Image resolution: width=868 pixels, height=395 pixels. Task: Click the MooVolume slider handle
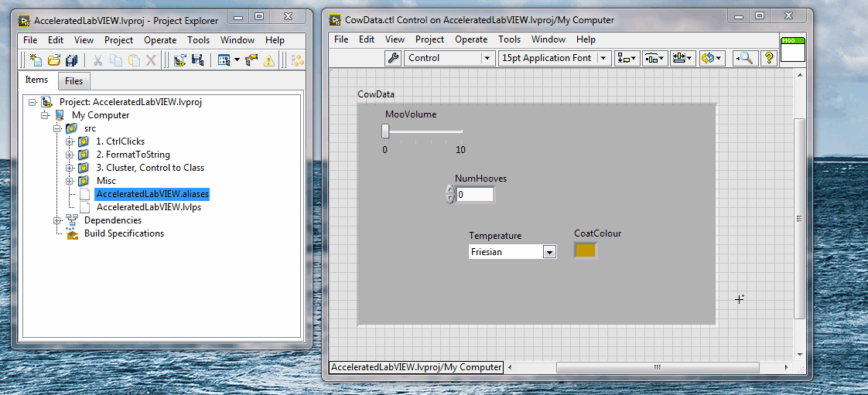coord(385,131)
